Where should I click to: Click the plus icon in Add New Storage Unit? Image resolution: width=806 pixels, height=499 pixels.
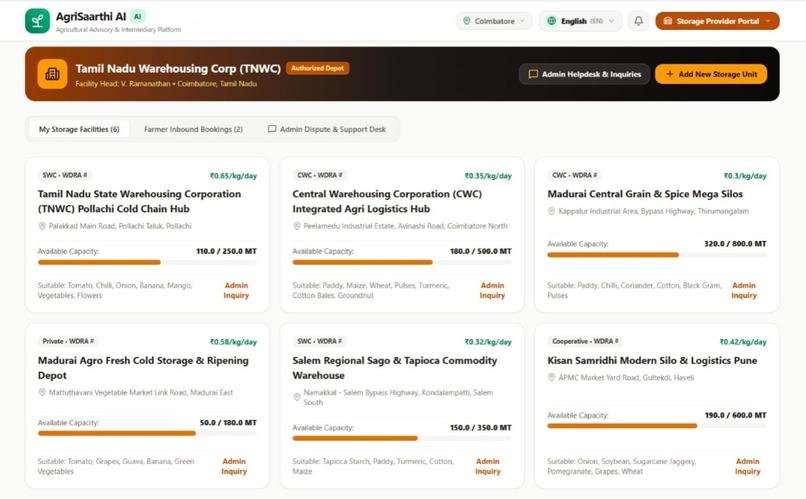point(670,74)
